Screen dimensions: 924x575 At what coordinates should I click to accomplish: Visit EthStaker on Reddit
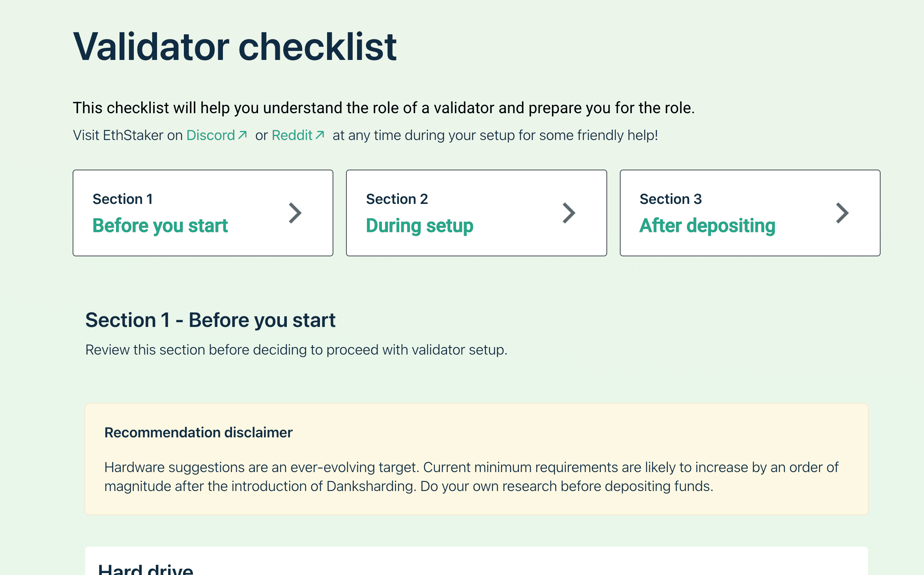[x=292, y=135]
